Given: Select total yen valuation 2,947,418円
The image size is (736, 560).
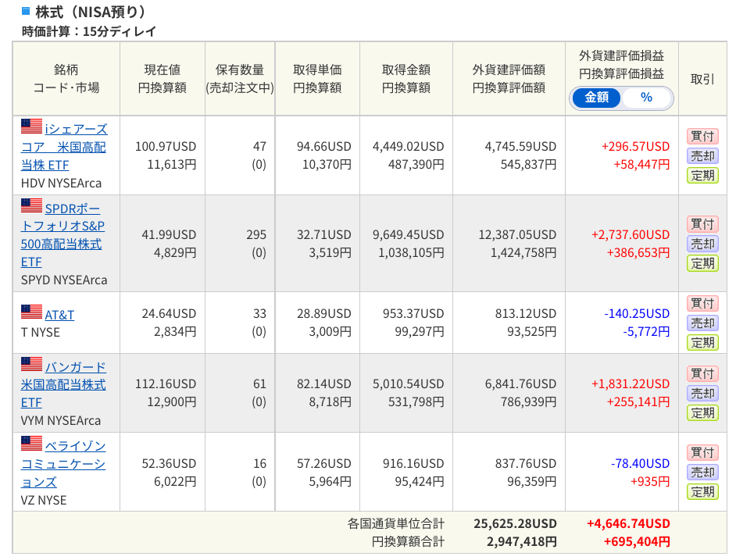Looking at the screenshot, I should pyautogui.click(x=521, y=542).
